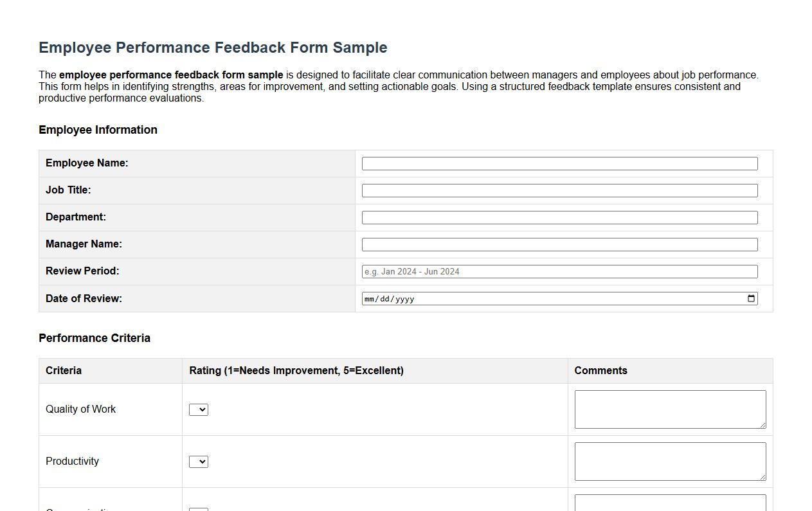Click into the Manager Name field
Image resolution: width=812 pixels, height=511 pixels.
click(x=559, y=244)
